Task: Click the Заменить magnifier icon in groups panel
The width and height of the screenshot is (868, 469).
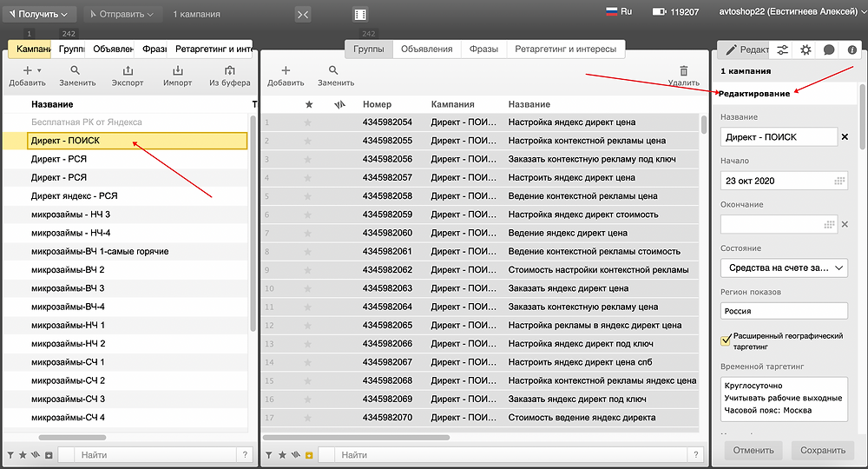Action: (333, 70)
